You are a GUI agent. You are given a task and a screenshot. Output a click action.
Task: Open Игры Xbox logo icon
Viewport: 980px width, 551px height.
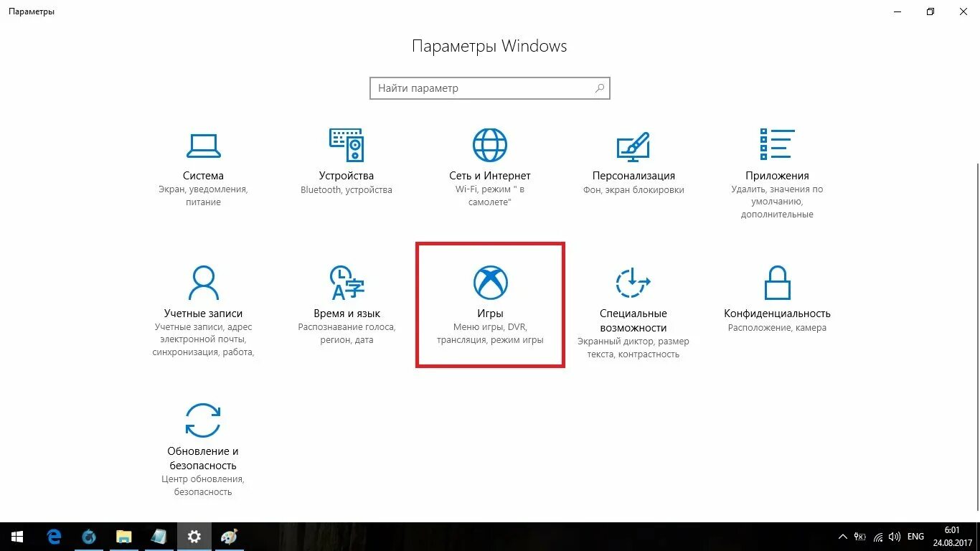(x=490, y=283)
